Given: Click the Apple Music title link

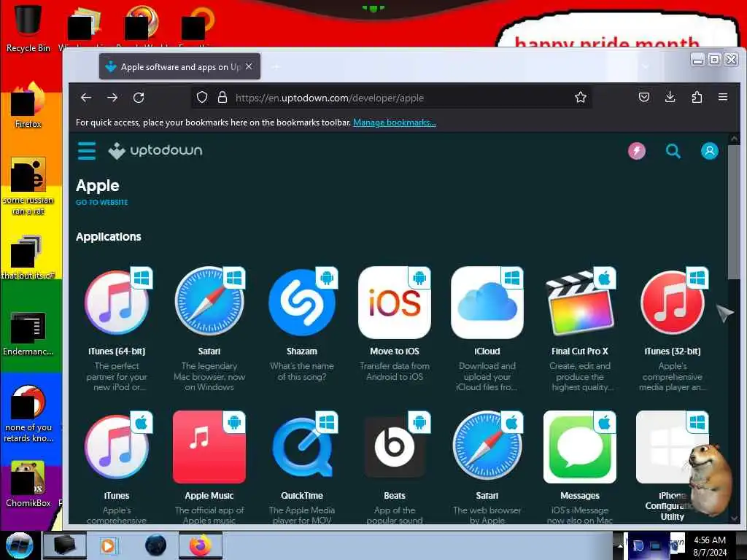Looking at the screenshot, I should tap(209, 496).
